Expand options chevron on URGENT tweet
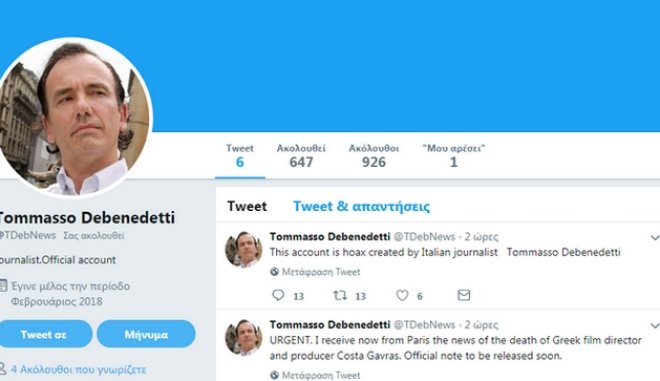660x381 pixels. coord(655,325)
